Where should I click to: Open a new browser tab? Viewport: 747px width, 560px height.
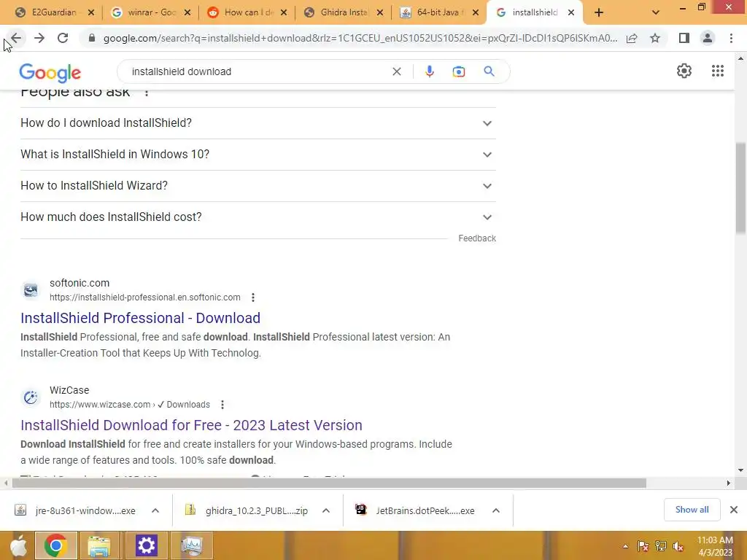[x=599, y=12]
